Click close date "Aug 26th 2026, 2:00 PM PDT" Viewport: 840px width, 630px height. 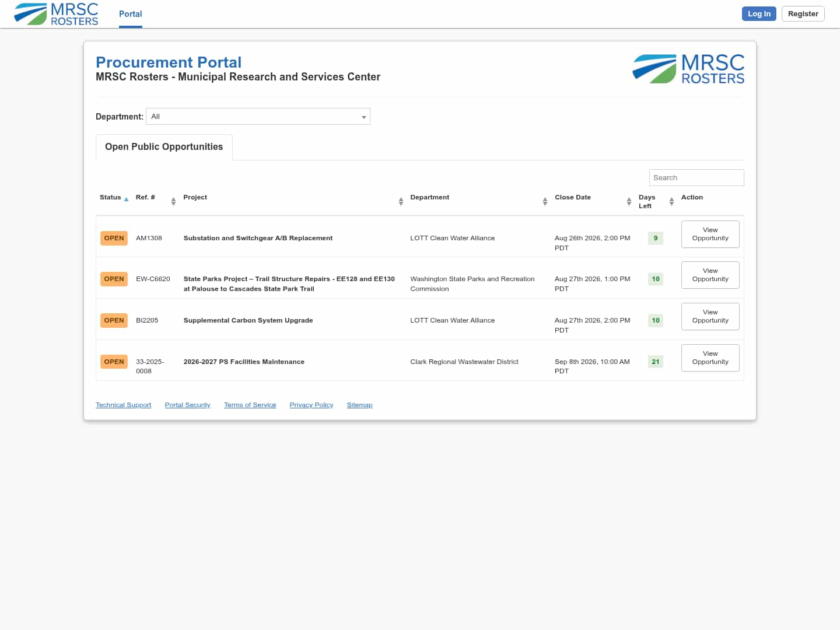point(593,243)
